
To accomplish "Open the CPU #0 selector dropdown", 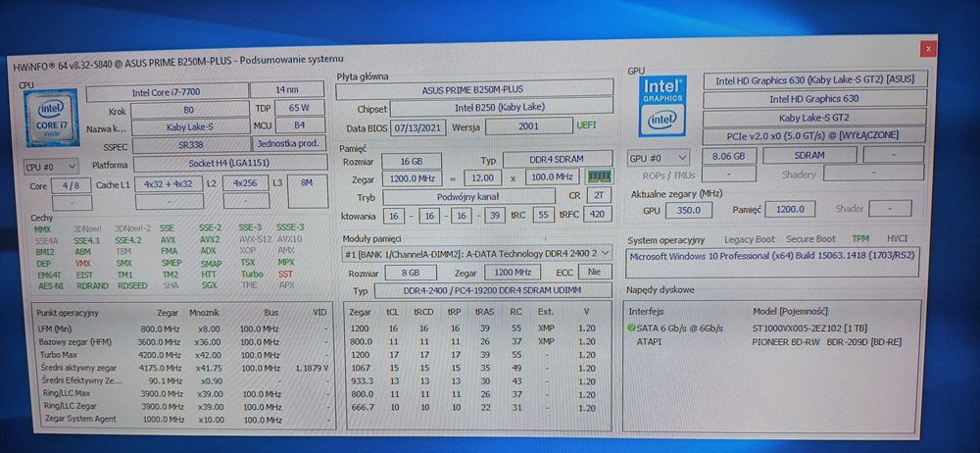I will 51,167.
